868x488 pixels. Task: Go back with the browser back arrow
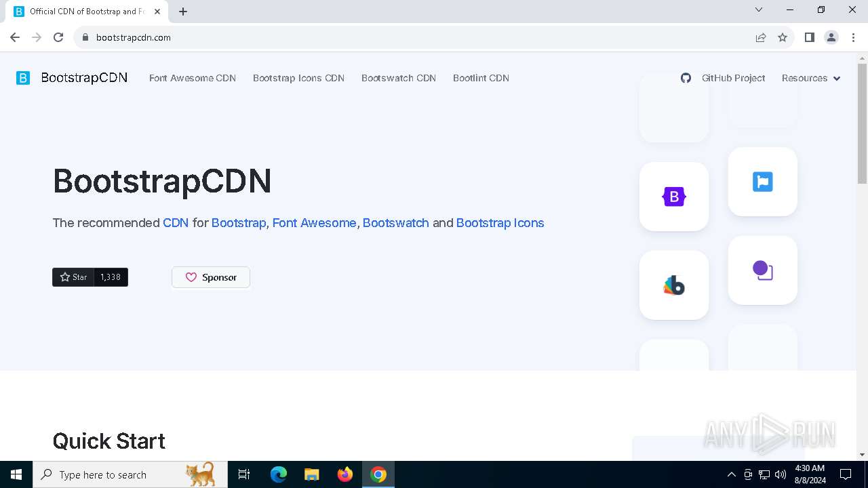15,37
